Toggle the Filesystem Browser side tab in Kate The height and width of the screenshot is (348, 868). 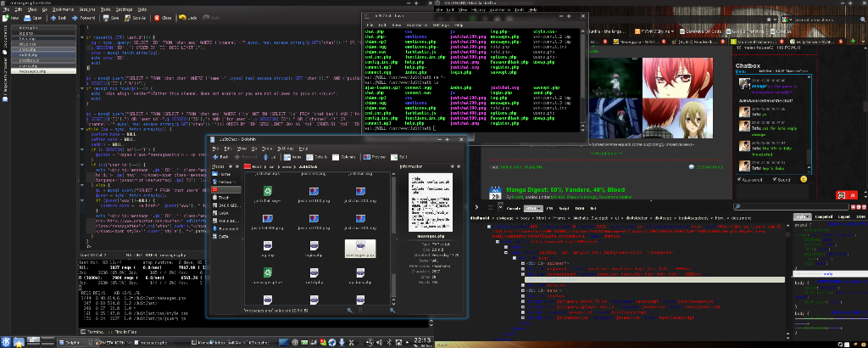[6, 79]
